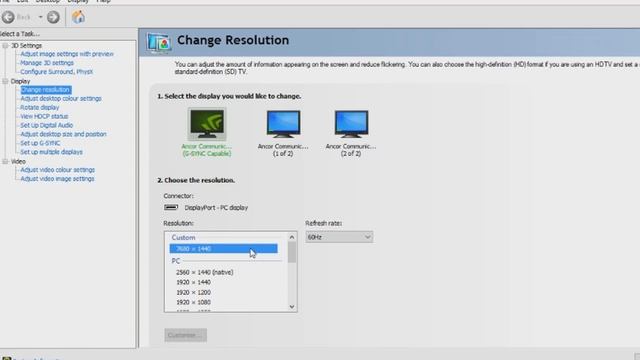Select the G-SYNC Capable display icon

pos(207,124)
